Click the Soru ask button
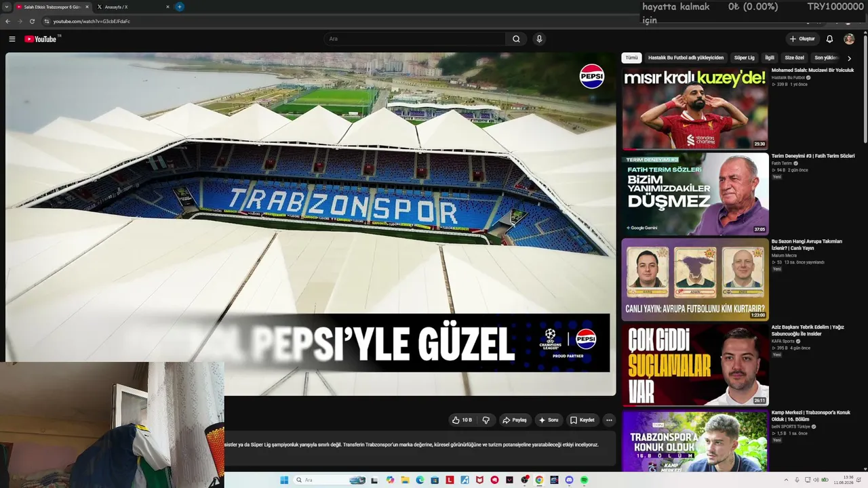 [549, 420]
